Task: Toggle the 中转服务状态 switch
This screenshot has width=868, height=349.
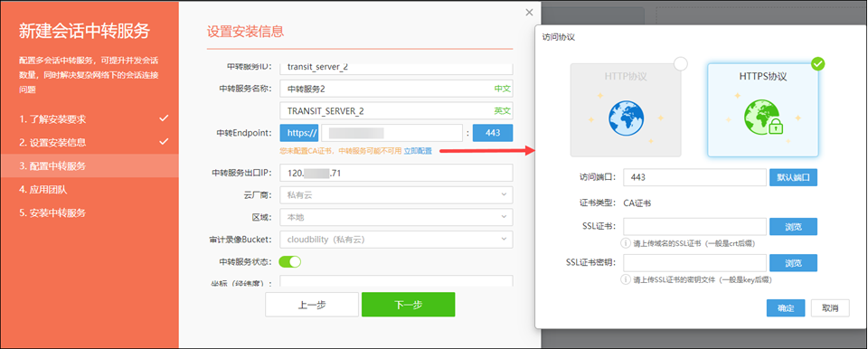Action: click(x=290, y=261)
